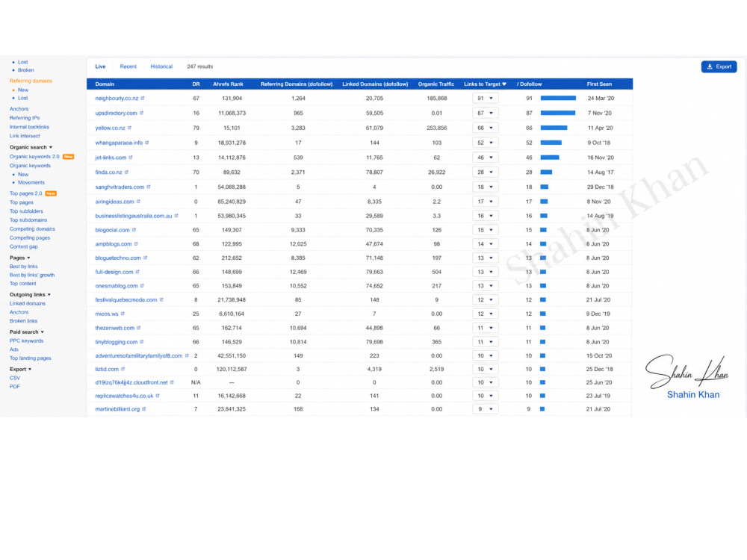Screen dimensions: 747x560
Task: Open external link icon beside finda.co.nz
Action: 127,172
